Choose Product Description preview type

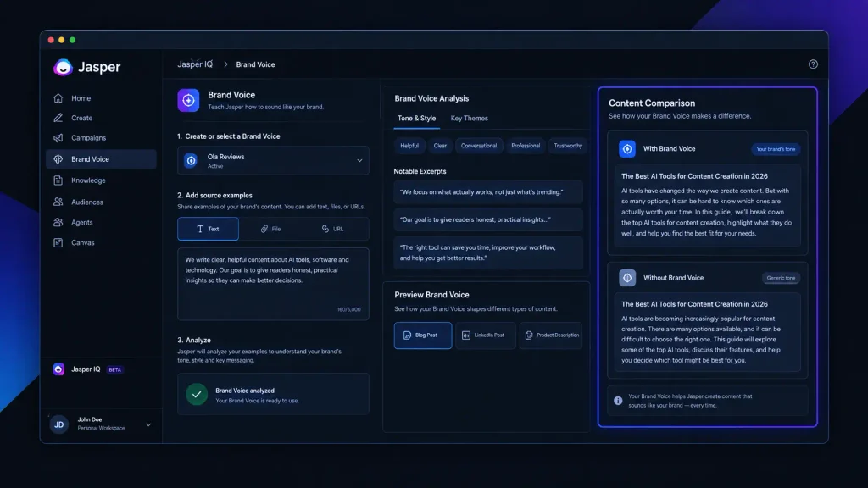pos(551,335)
